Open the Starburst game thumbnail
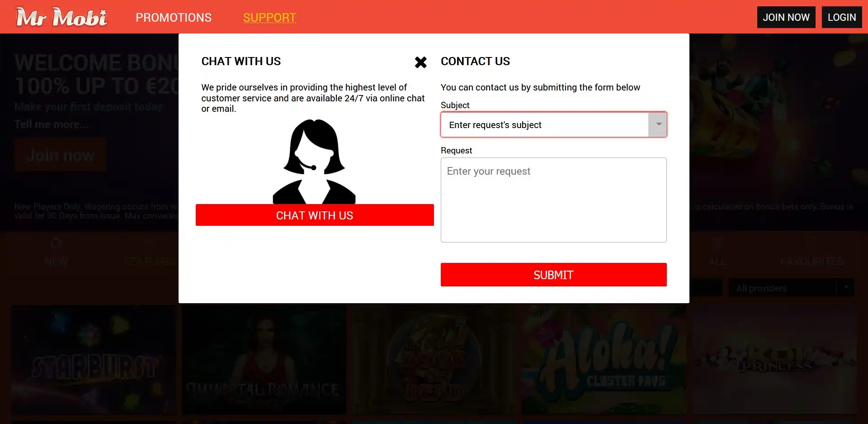The width and height of the screenshot is (868, 424). (x=94, y=360)
